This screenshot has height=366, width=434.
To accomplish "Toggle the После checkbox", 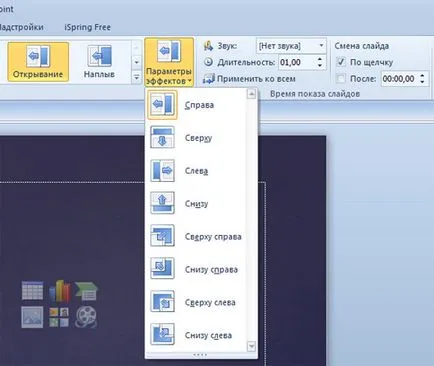I will [341, 79].
